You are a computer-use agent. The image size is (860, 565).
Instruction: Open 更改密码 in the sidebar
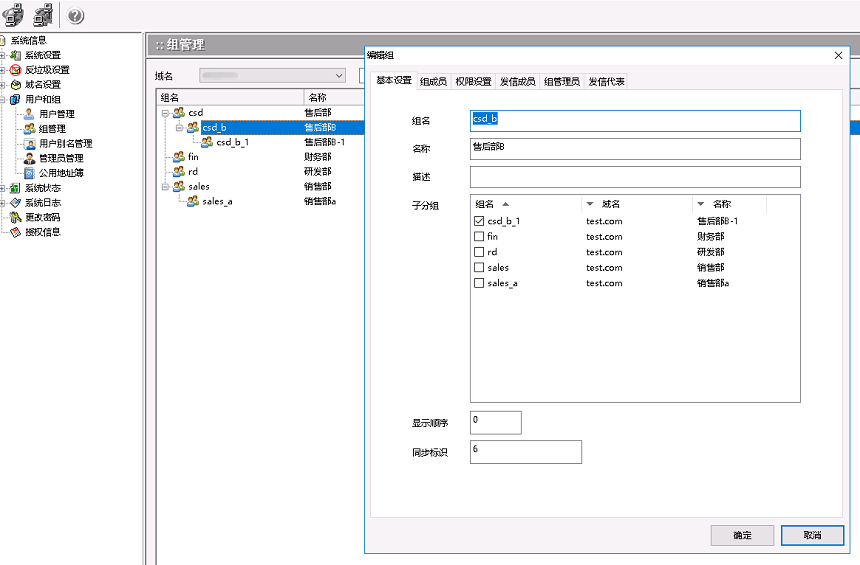coord(42,217)
